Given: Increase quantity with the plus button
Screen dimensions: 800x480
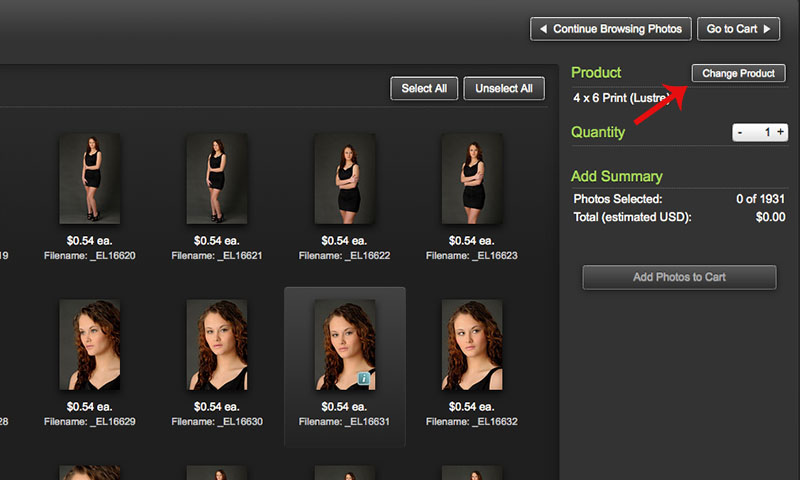Looking at the screenshot, I should tap(781, 132).
